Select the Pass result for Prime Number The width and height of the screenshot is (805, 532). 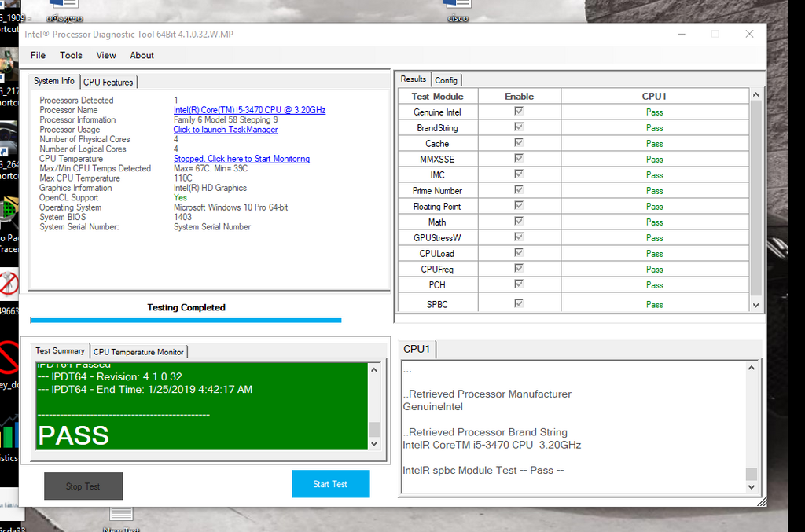[655, 191]
